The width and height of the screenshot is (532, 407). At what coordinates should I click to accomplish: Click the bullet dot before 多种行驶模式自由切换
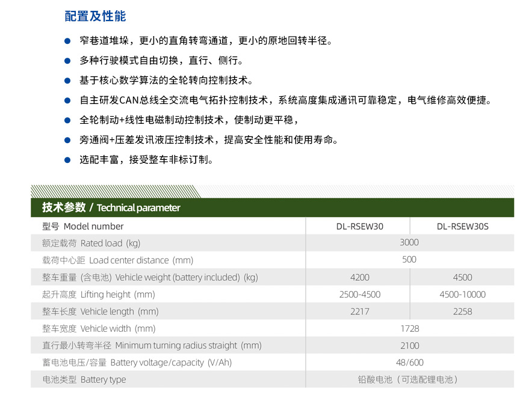(x=67, y=61)
